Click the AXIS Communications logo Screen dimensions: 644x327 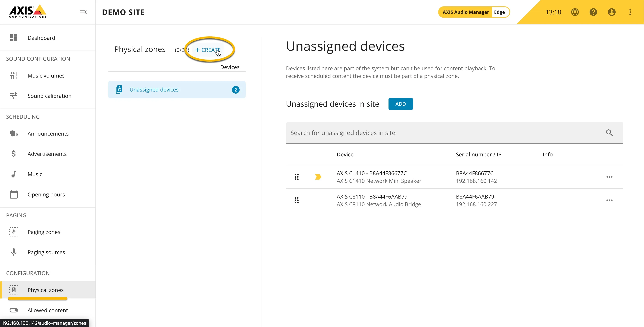(28, 11)
